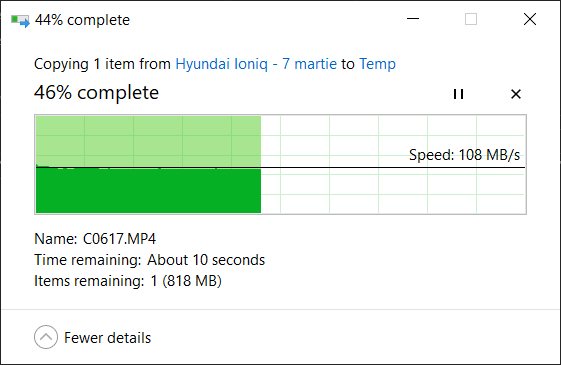Screen dimensions: 561x365
Task: Click the greyed-out maximize button
Action: (471, 19)
